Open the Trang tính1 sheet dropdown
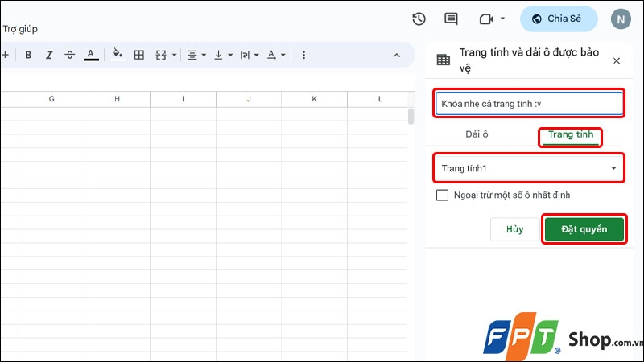The height and width of the screenshot is (362, 644). click(x=529, y=168)
